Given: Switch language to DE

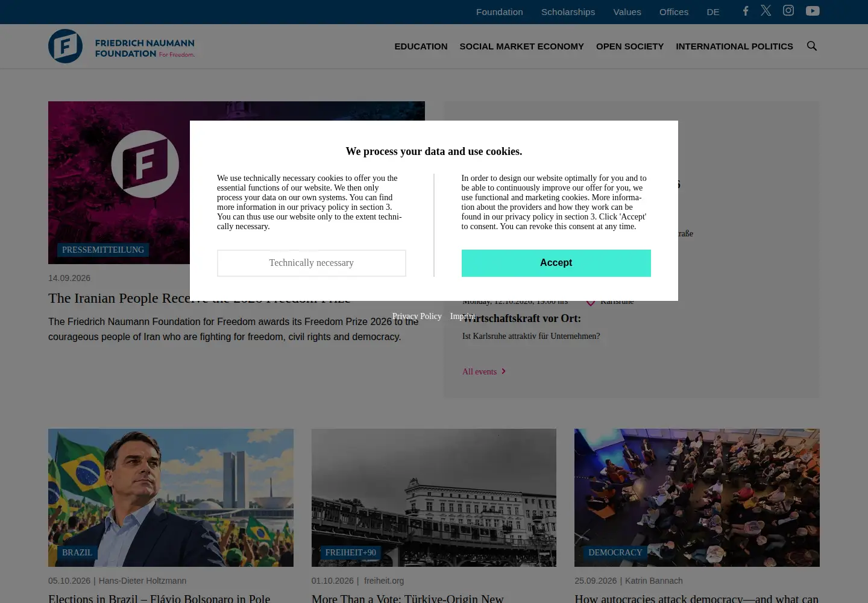Looking at the screenshot, I should point(713,12).
